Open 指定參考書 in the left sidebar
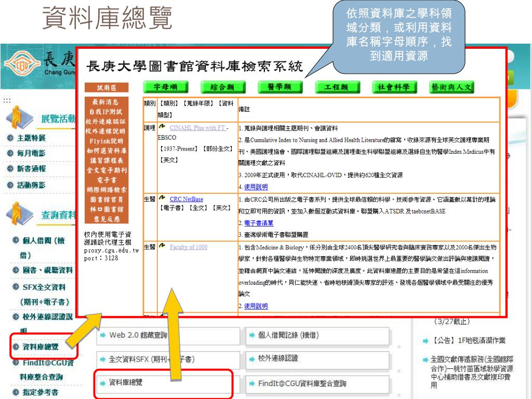This screenshot has height=399, width=532. 41,392
